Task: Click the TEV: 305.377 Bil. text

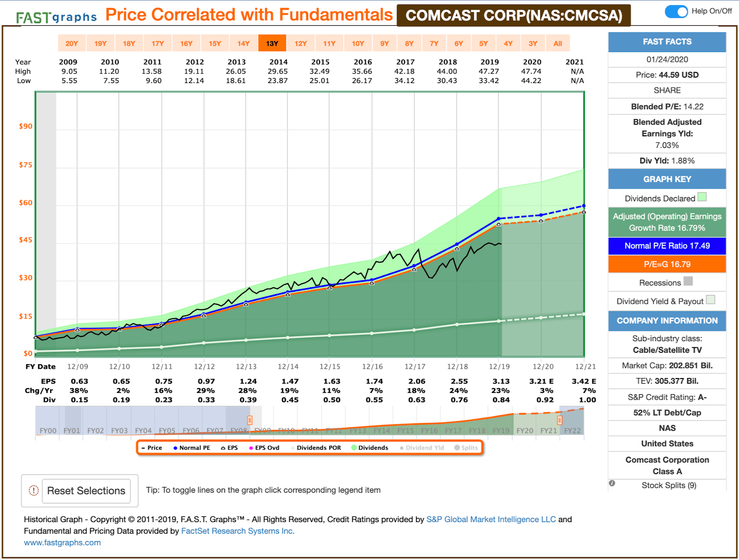Action: (x=667, y=381)
